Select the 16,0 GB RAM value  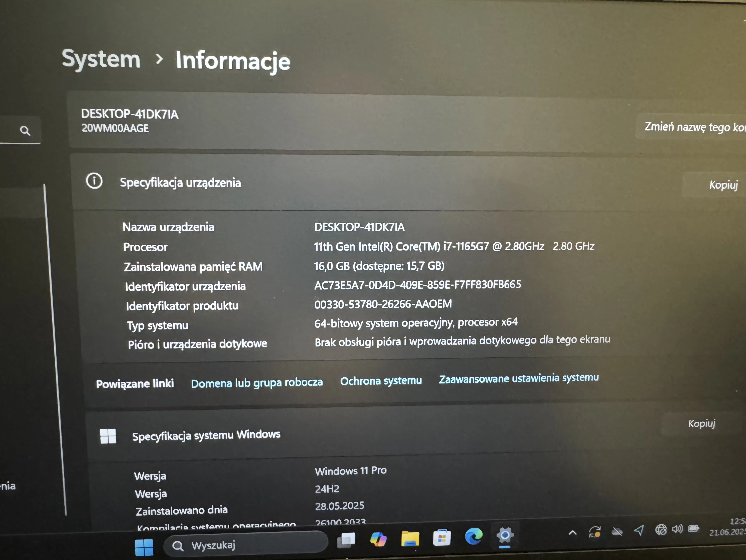(x=379, y=266)
